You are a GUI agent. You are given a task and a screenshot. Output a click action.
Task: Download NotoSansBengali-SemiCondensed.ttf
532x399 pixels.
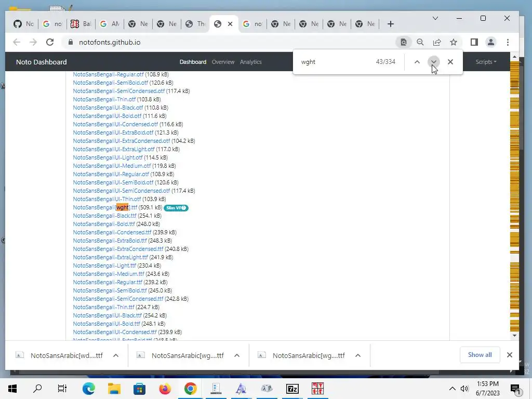point(118,299)
